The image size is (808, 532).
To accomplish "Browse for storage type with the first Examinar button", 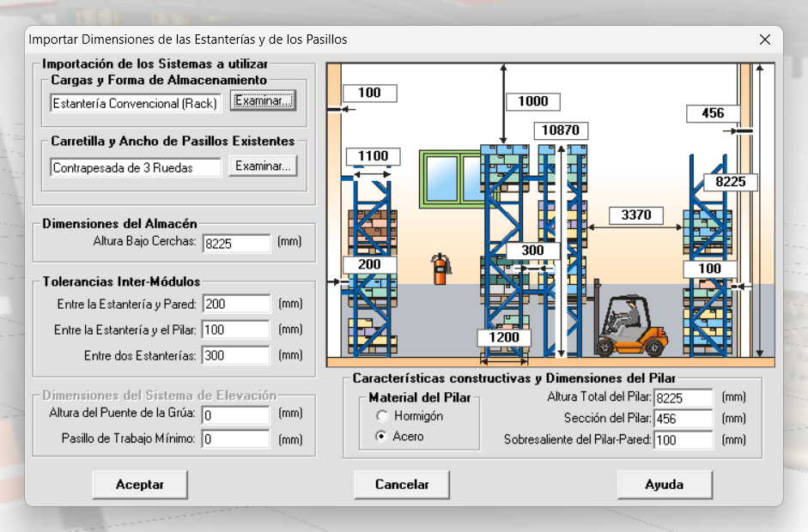I will pyautogui.click(x=263, y=101).
